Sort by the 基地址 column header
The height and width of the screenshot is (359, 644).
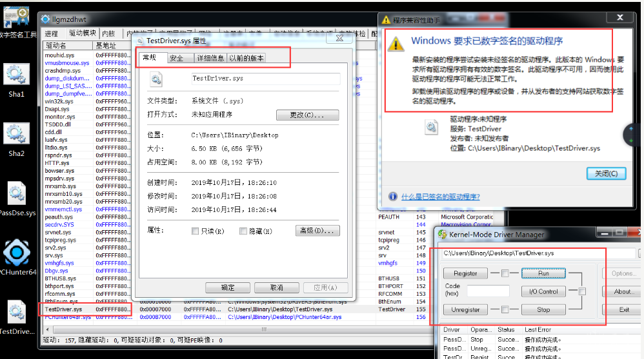click(112, 45)
